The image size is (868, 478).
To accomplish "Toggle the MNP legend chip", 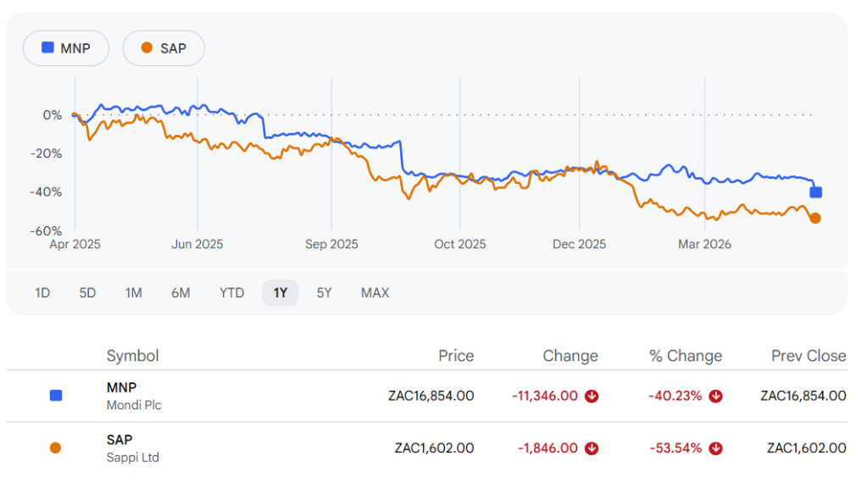I will pyautogui.click(x=67, y=48).
